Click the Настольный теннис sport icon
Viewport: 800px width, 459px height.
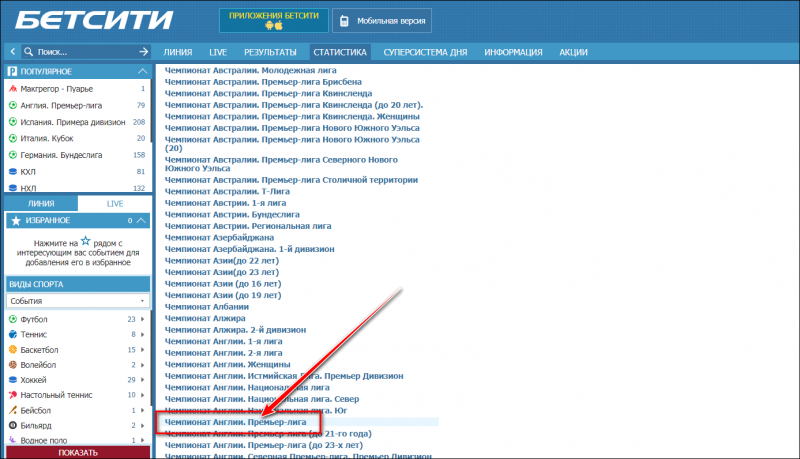[13, 395]
